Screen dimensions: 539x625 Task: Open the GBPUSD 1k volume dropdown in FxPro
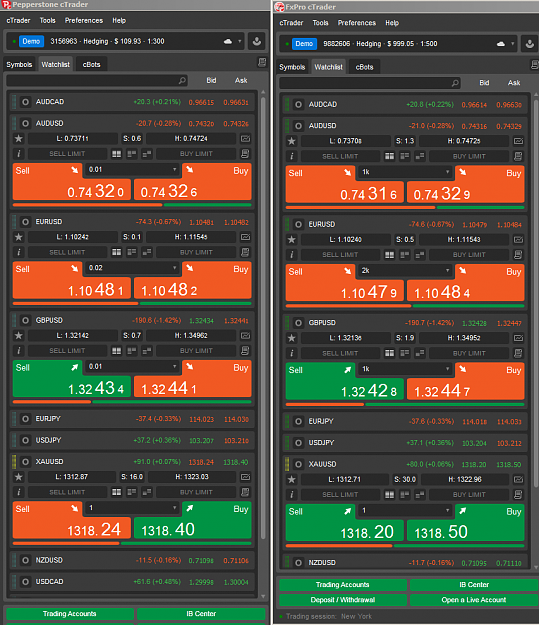tap(405, 369)
